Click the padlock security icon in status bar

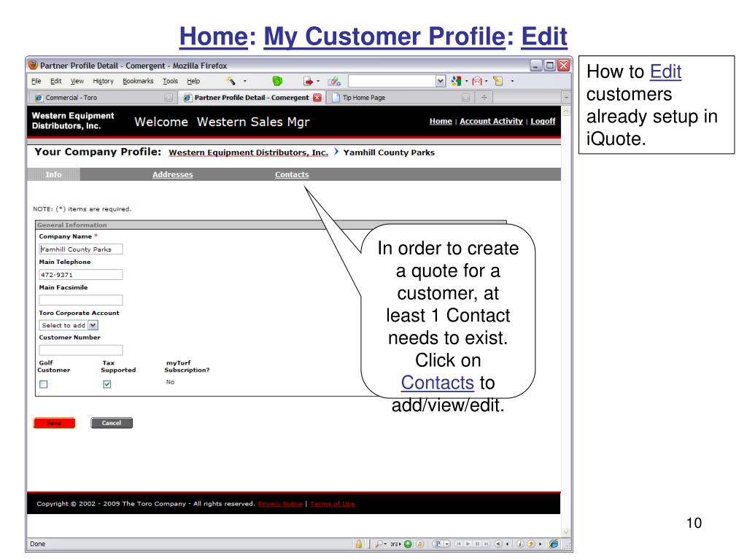[x=359, y=544]
